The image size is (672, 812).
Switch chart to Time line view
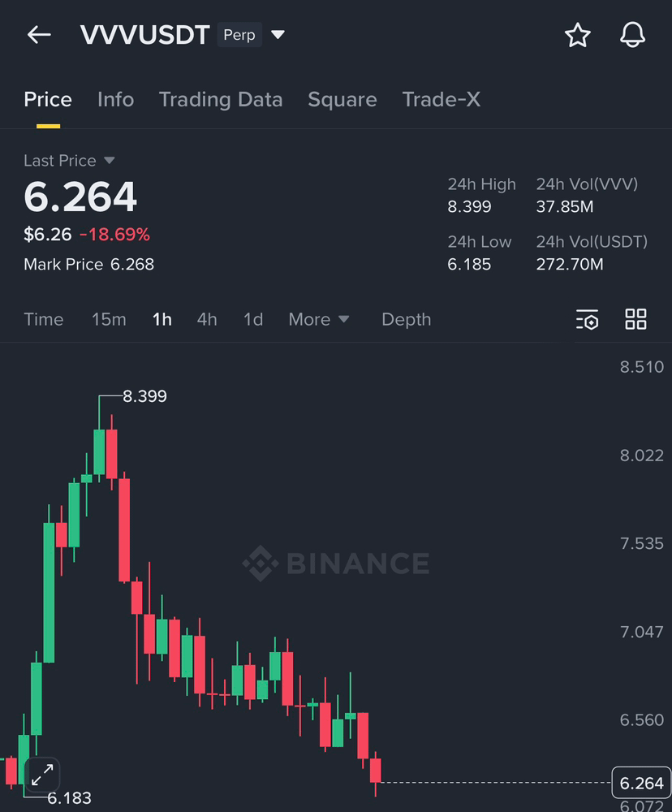44,319
